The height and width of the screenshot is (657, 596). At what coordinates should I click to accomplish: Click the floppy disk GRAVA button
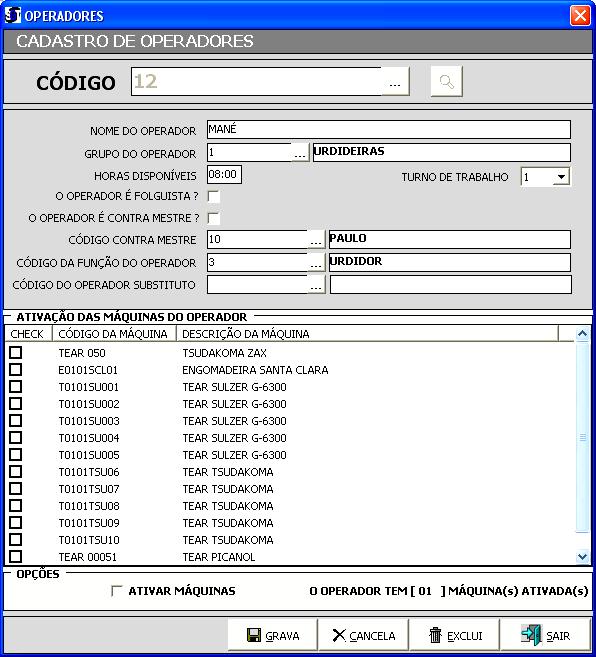[272, 636]
